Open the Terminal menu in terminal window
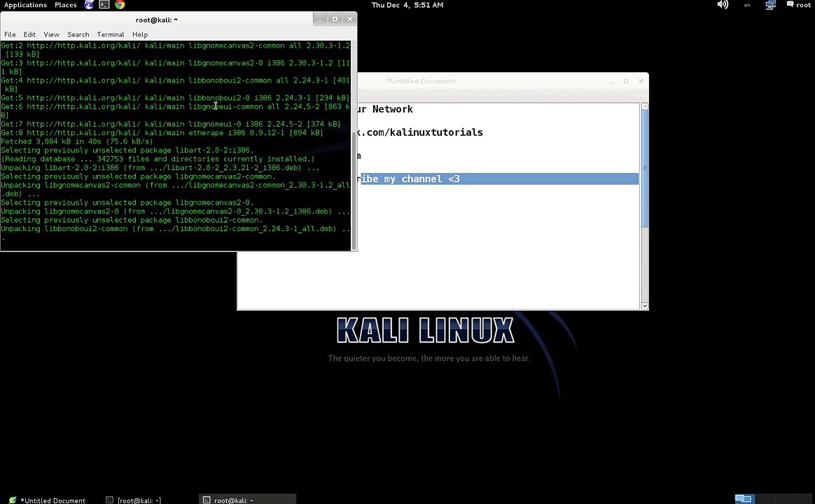 pos(110,34)
